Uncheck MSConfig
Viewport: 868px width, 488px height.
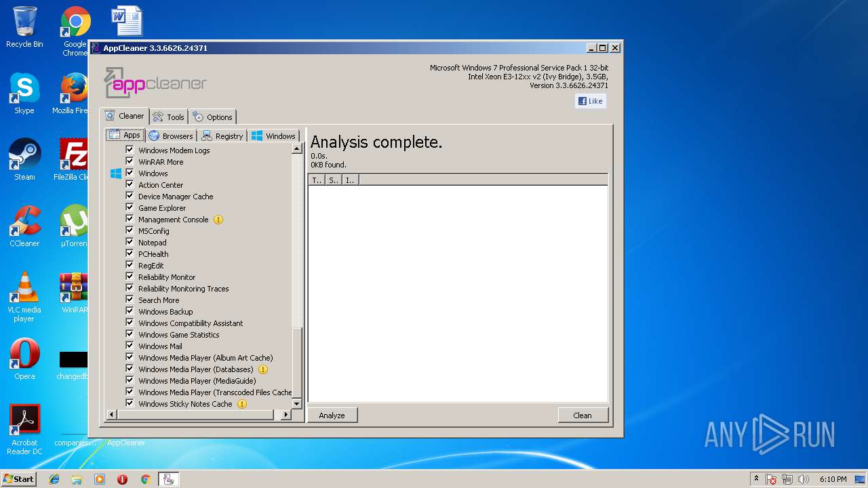[130, 230]
